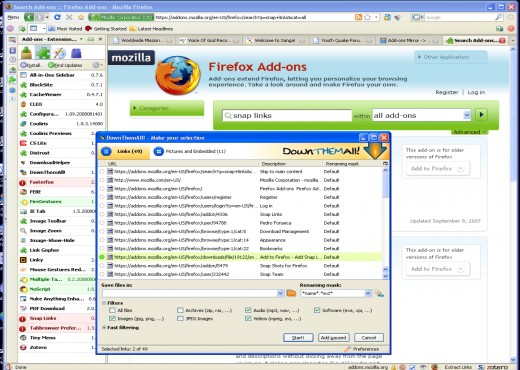Click the Start! button
Screen dimensions: 520x370
pyautogui.click(x=298, y=338)
